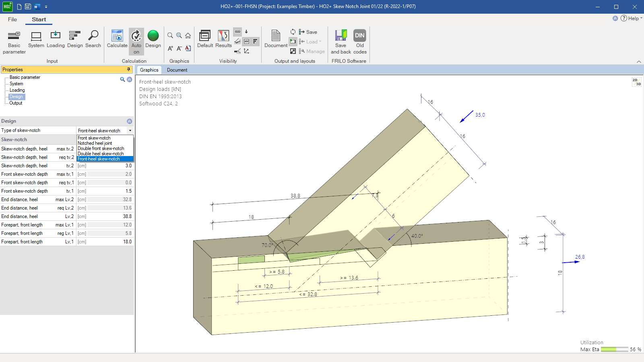This screenshot has height=362, width=644.
Task: Switch to the Start ribbon tab
Action: 39,19
